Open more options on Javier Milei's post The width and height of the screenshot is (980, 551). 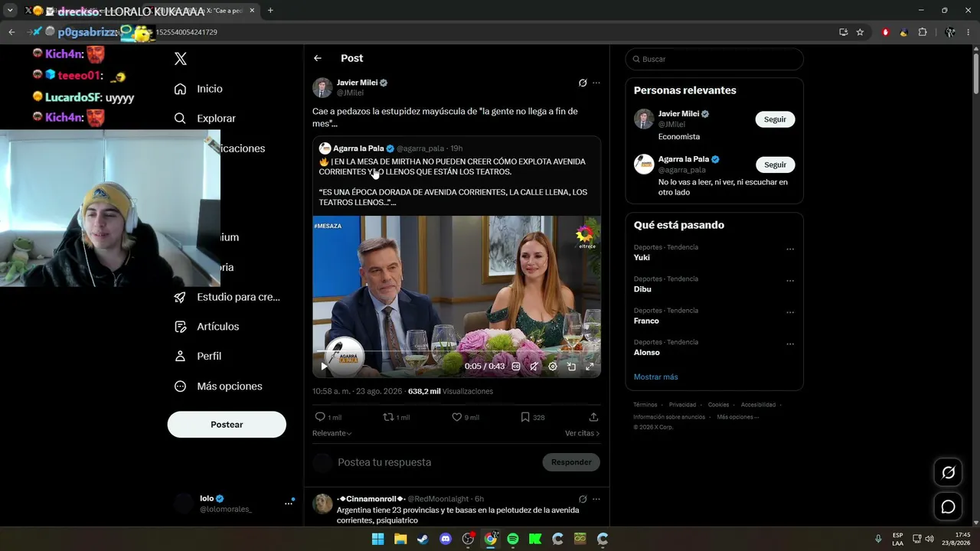coord(596,83)
